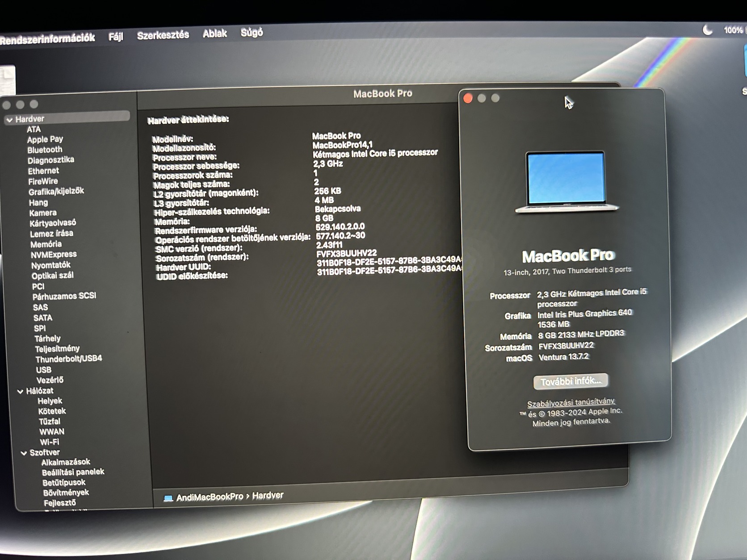
Task: Select Kötetek in the sidebar
Action: click(x=52, y=411)
